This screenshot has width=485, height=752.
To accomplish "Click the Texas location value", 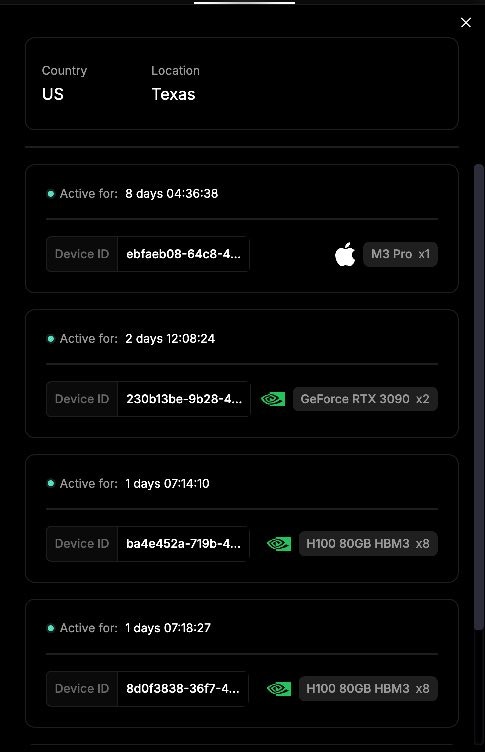I will [x=173, y=94].
